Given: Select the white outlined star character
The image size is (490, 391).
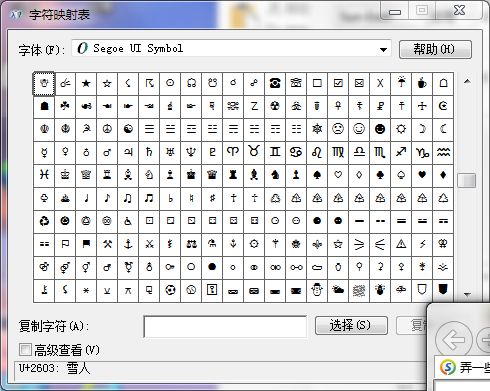Looking at the screenshot, I should click(x=107, y=83).
